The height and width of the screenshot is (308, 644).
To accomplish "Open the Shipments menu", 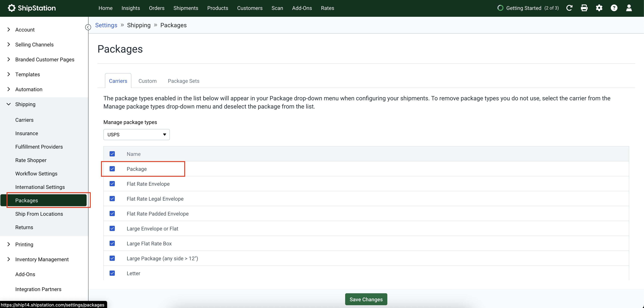I will (x=186, y=8).
